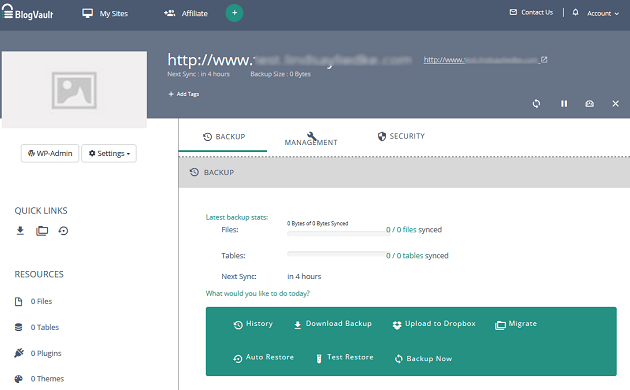Start Auto Restore
This screenshot has height=390, width=630.
tap(264, 357)
